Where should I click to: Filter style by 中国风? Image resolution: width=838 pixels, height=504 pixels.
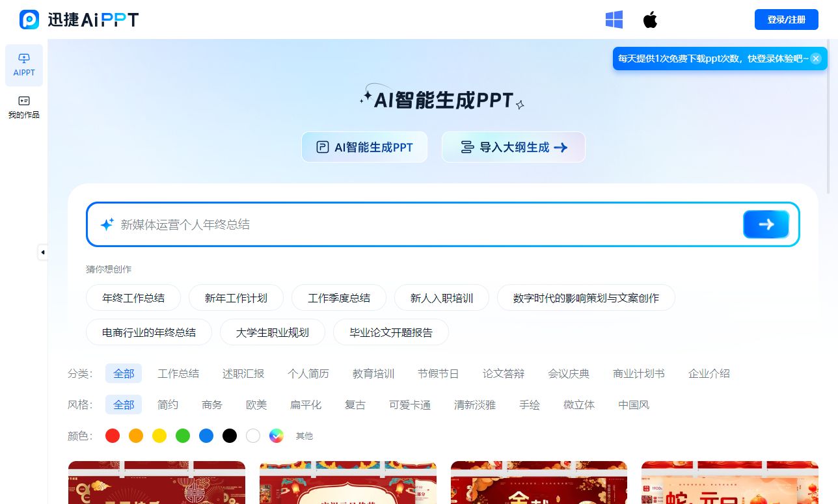634,405
